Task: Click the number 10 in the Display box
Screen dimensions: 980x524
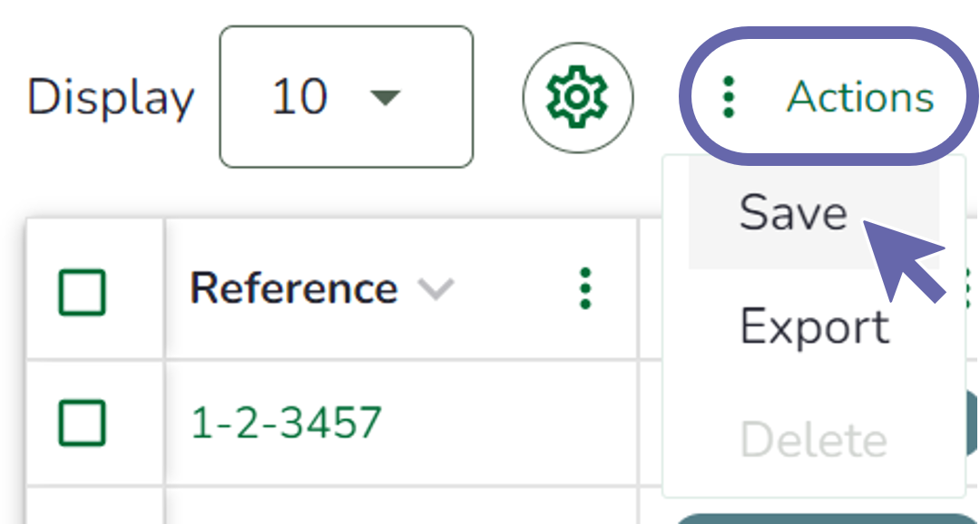Action: (299, 96)
